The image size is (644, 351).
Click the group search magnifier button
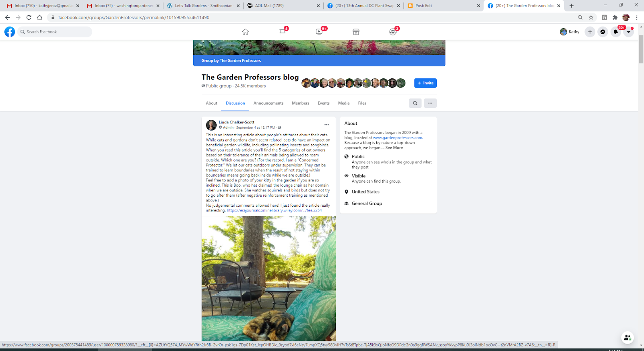[x=415, y=103]
